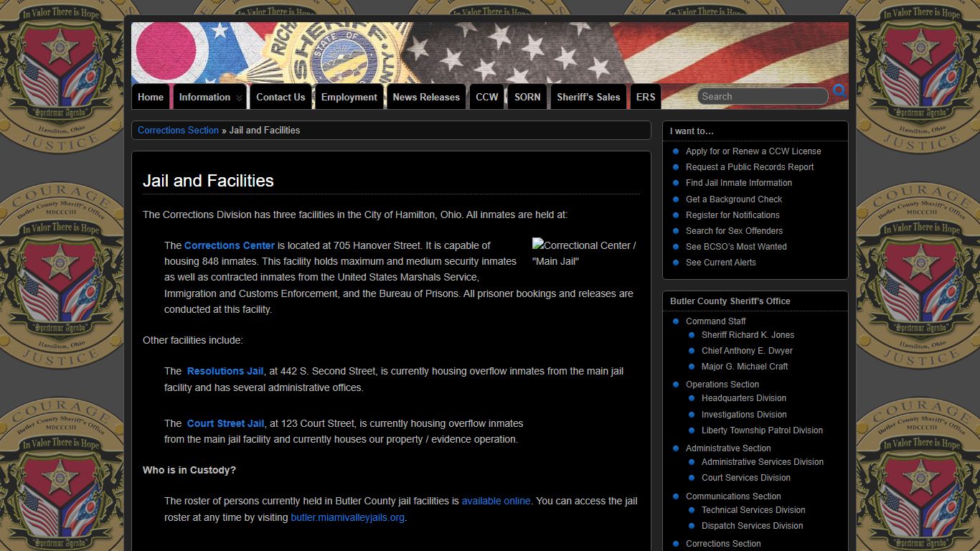Open the Command Staff sidebar link
This screenshot has width=980, height=551.
716,321
